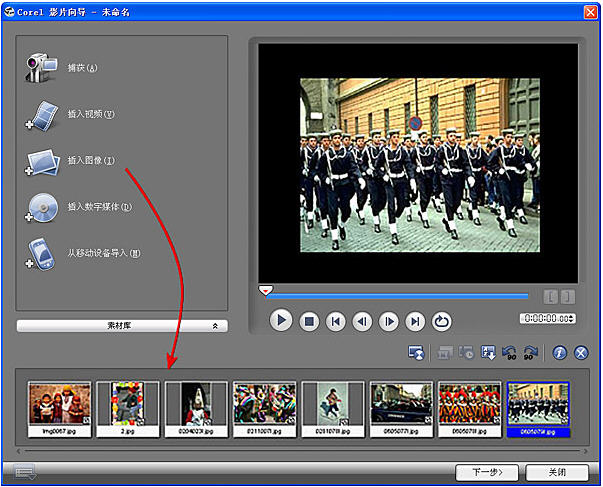Click the Capture camcorder icon
The image size is (603, 487).
[42, 68]
